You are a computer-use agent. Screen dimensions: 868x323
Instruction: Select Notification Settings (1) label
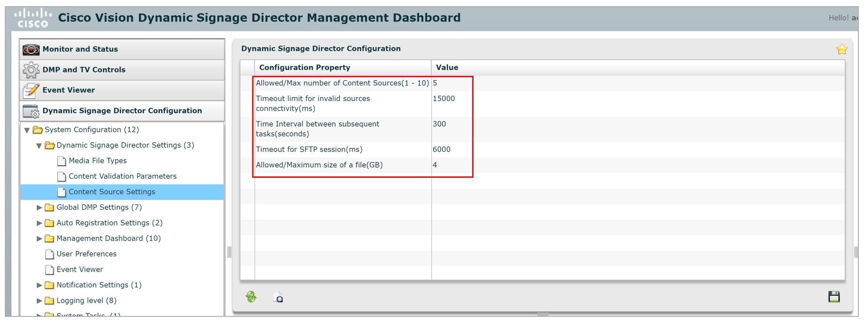99,285
